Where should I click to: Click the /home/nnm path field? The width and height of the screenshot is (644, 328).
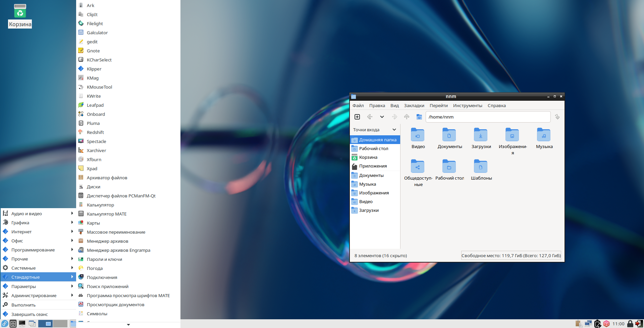coord(488,117)
